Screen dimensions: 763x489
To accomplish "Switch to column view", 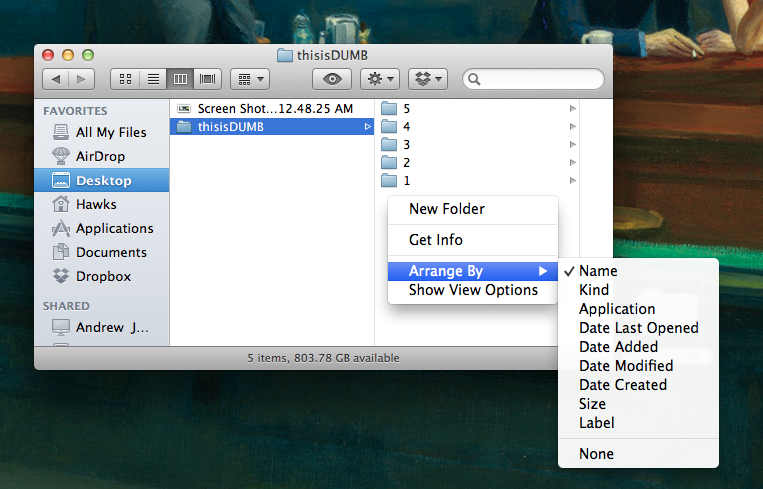I will click(180, 79).
